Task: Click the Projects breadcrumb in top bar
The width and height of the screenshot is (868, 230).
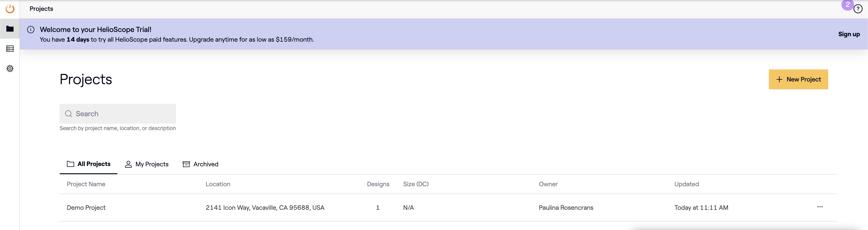Action: click(x=41, y=9)
